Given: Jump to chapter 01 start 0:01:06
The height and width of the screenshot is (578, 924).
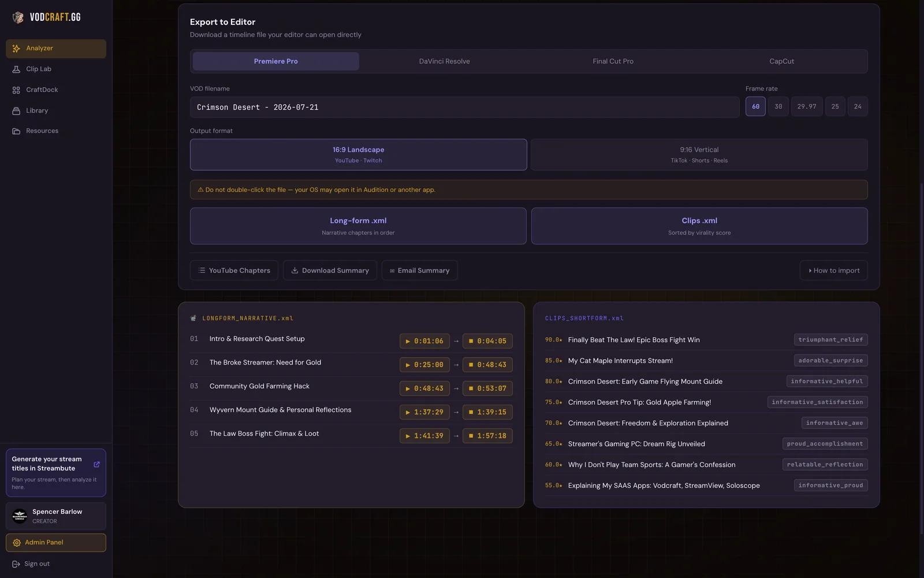Looking at the screenshot, I should 424,341.
